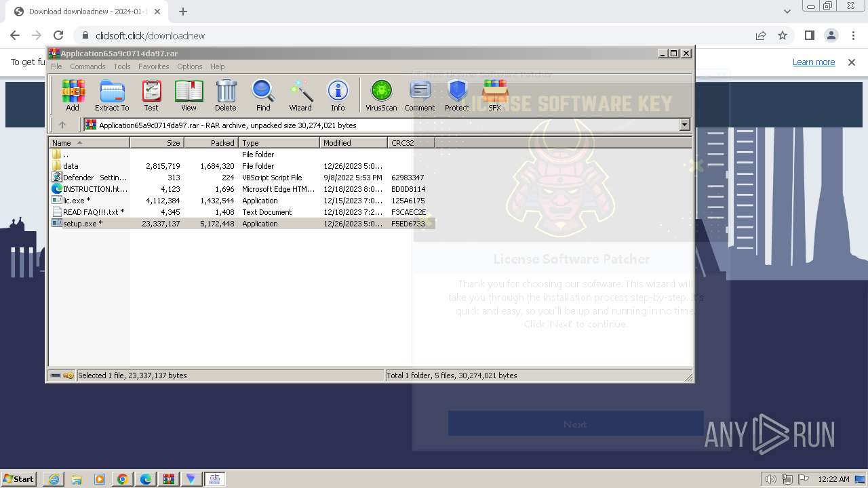Click the Add toolbar icon in WinRAR

[x=73, y=95]
